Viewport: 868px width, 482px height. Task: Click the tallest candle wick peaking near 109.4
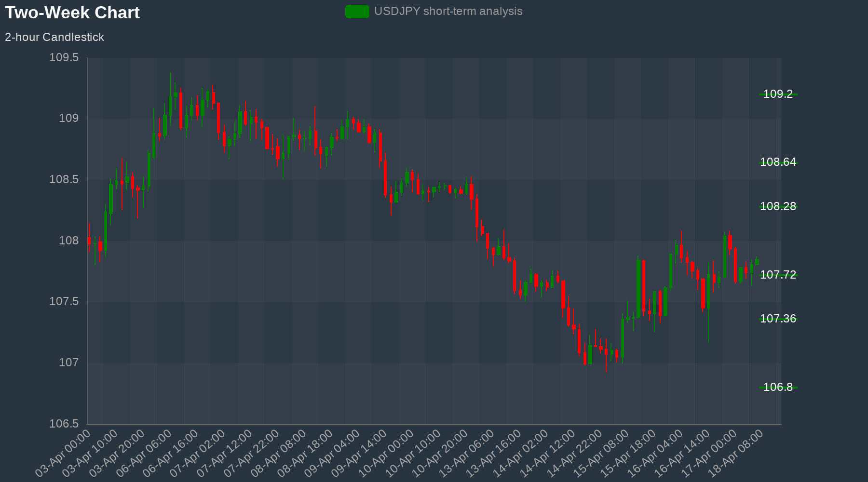click(170, 96)
